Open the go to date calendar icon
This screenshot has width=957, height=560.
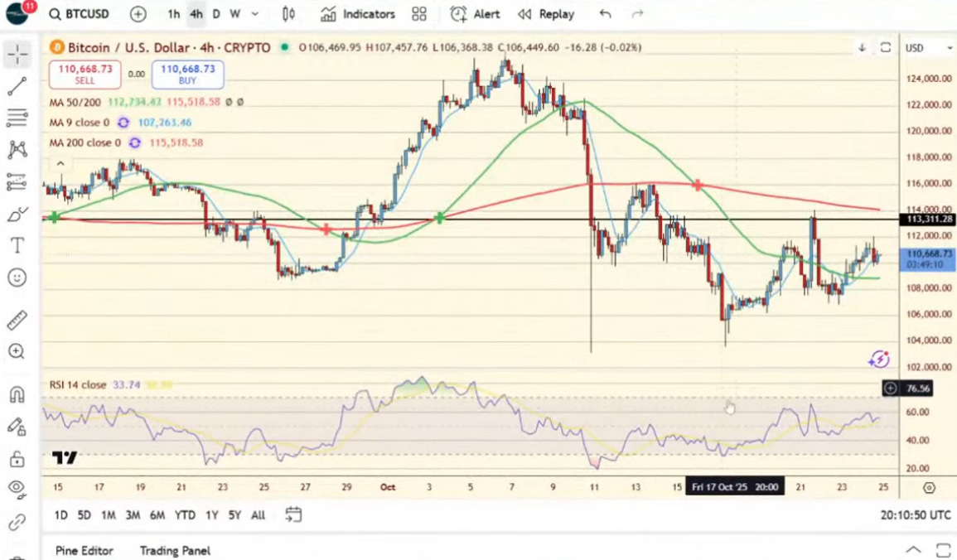(293, 515)
